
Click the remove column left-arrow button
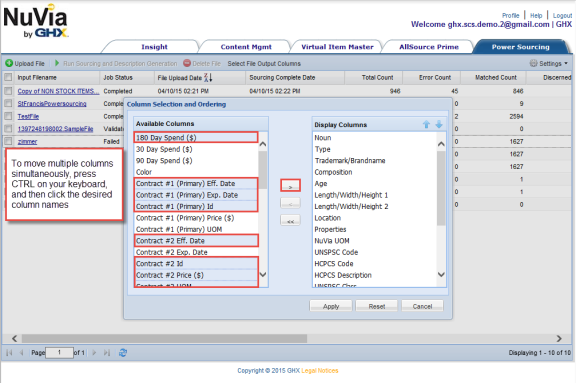[290, 203]
